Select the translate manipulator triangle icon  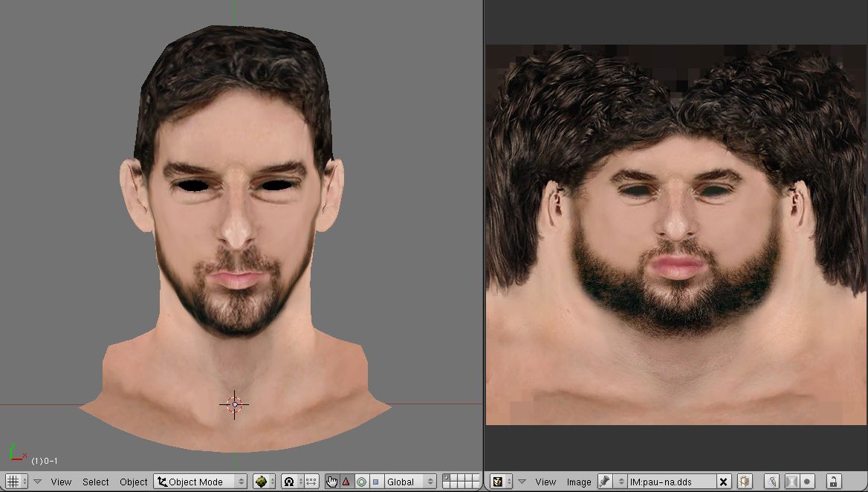pos(346,482)
